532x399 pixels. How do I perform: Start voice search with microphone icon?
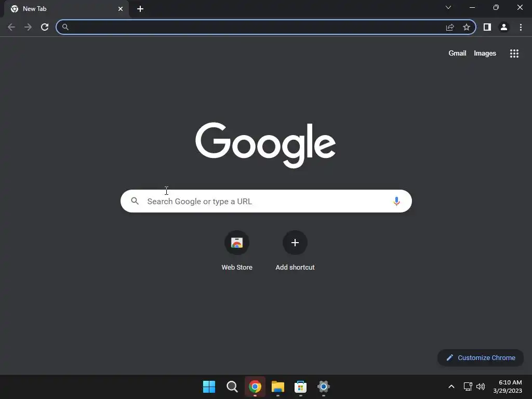[396, 201]
